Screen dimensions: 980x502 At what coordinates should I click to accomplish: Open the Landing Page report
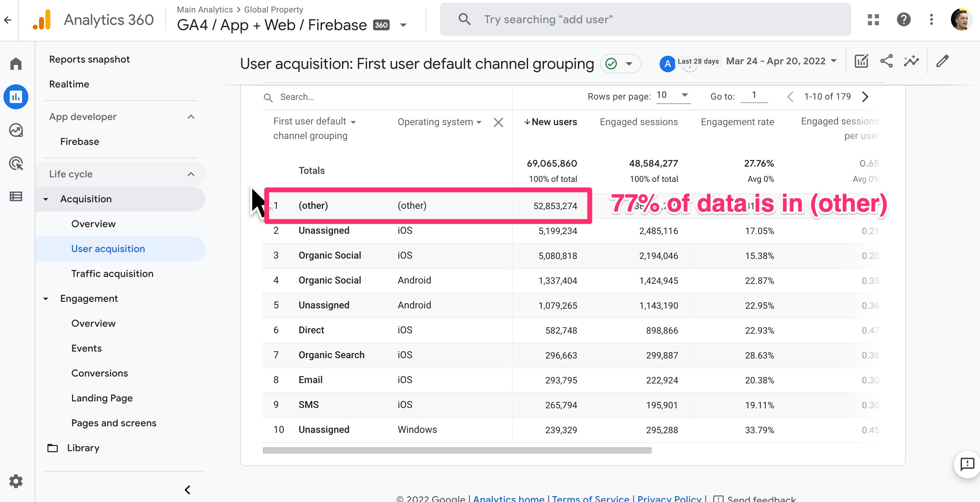(x=102, y=398)
